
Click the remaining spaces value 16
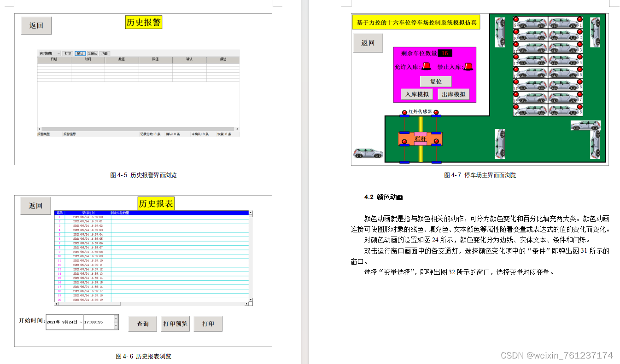click(x=445, y=53)
